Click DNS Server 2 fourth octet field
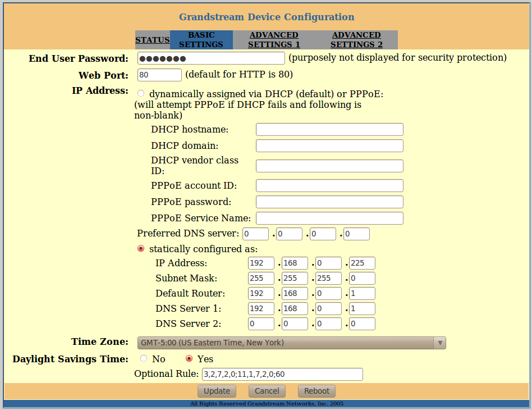532x410 pixels. click(x=363, y=324)
